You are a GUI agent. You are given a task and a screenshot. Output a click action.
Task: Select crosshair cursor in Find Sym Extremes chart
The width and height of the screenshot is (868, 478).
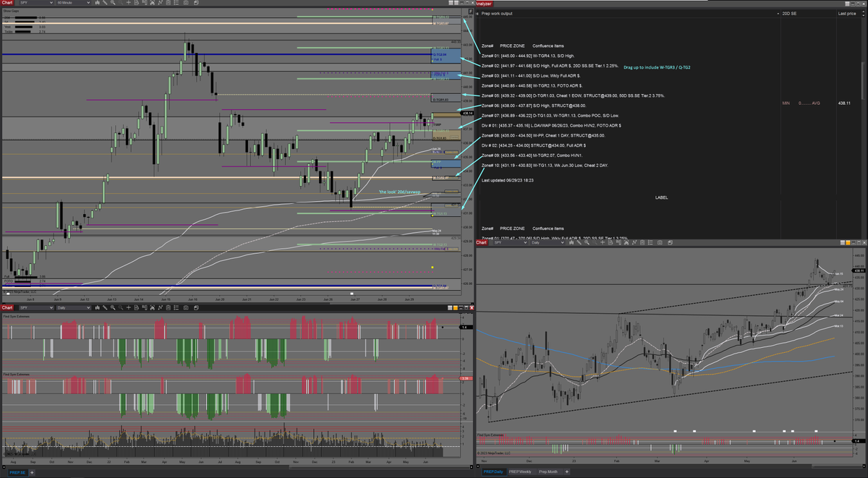[129, 307]
